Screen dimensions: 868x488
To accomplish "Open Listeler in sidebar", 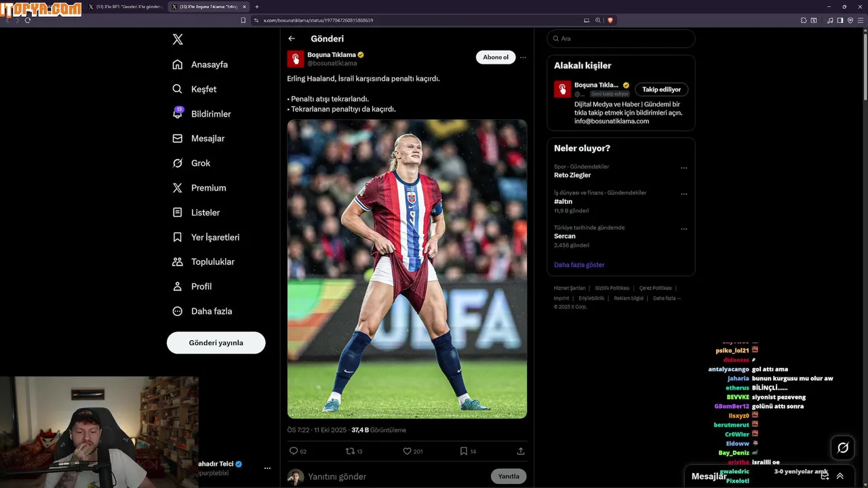I will point(196,212).
